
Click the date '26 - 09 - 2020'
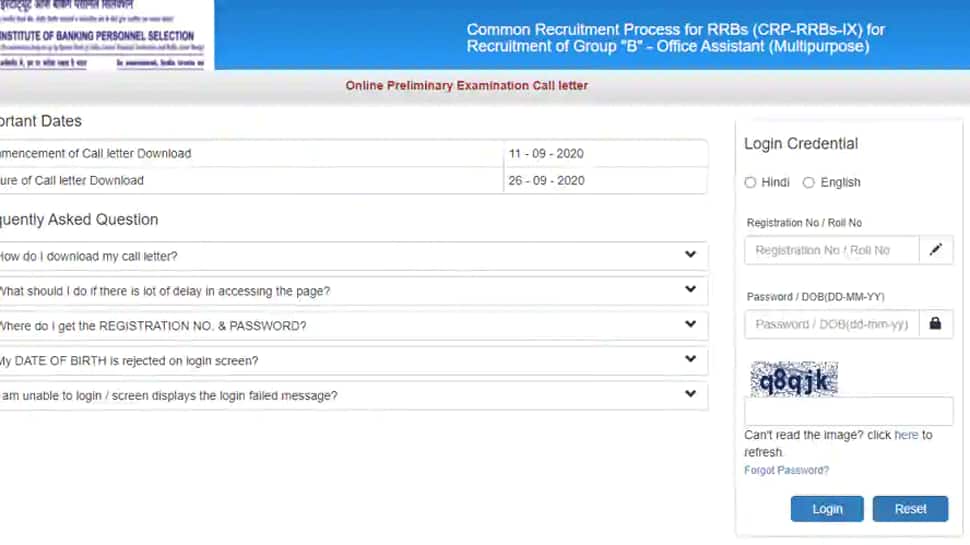[546, 181]
